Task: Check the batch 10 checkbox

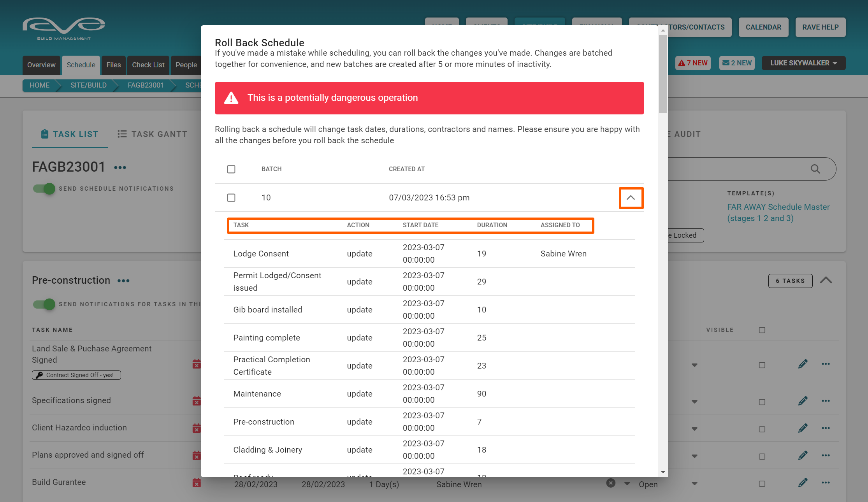Action: [231, 198]
